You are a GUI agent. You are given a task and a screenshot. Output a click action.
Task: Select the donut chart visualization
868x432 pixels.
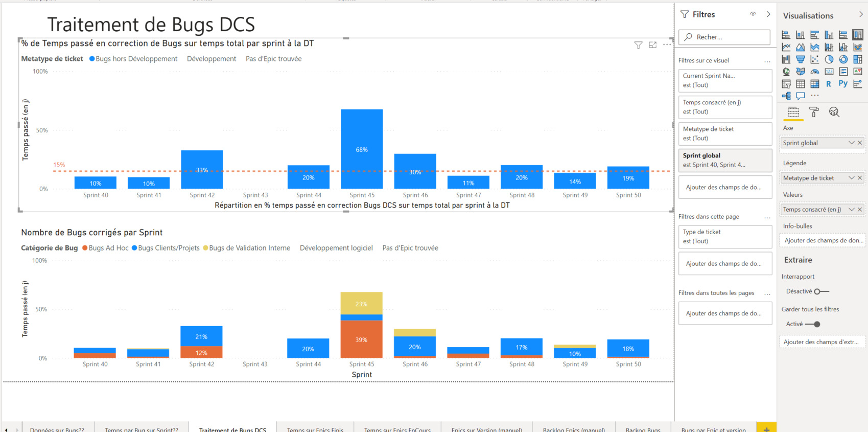pos(843,59)
